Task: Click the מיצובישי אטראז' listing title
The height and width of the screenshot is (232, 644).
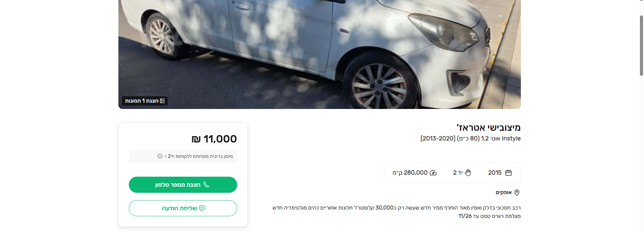Action: [x=488, y=127]
